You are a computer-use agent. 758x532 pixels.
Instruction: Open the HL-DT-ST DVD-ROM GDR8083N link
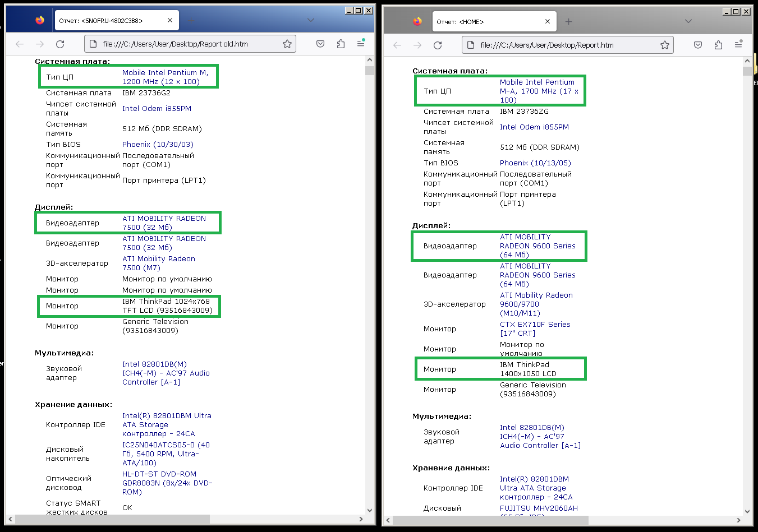(x=167, y=483)
